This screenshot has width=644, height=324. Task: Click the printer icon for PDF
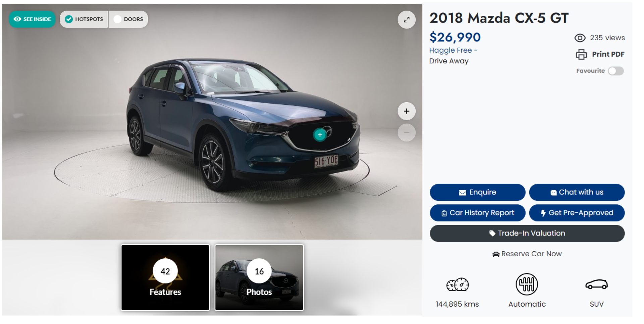coord(581,54)
